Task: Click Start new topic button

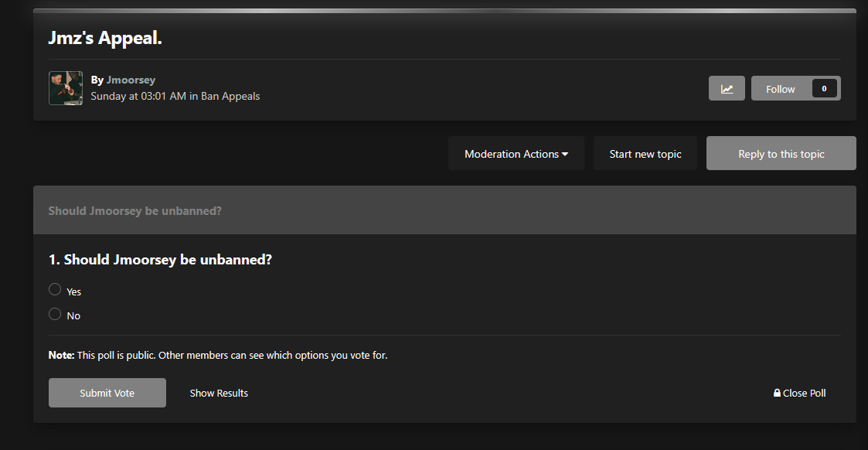Action: [645, 153]
